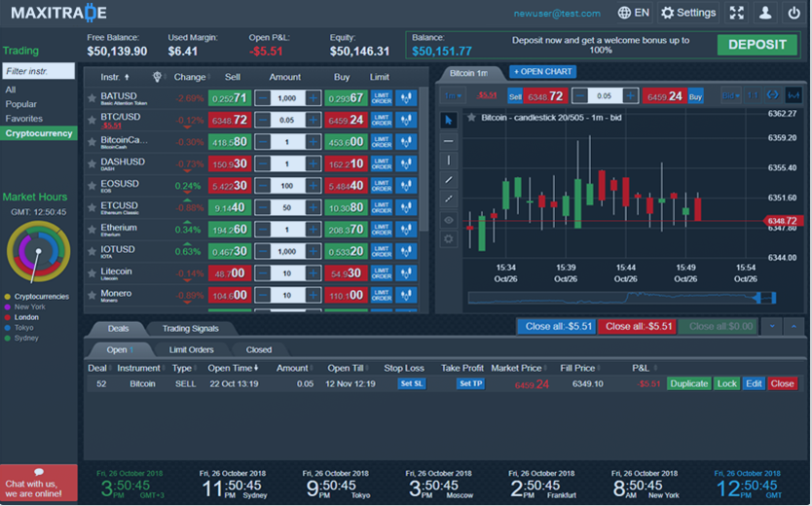This screenshot has width=812, height=506.
Task: Open the Closed deals tab
Action: (258, 349)
